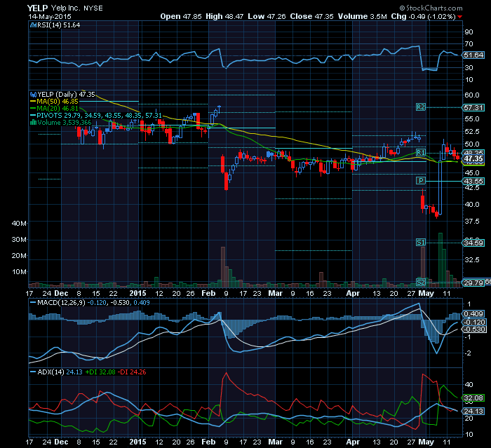Click the Open 47.85 value
Viewport: 491px width, 448px height.
(181, 16)
